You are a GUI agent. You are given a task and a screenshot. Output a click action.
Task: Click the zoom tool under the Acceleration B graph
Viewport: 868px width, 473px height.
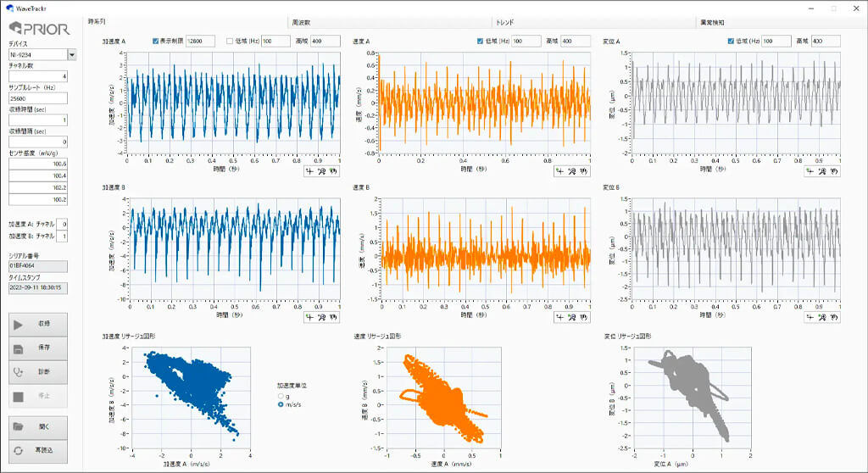coord(321,317)
